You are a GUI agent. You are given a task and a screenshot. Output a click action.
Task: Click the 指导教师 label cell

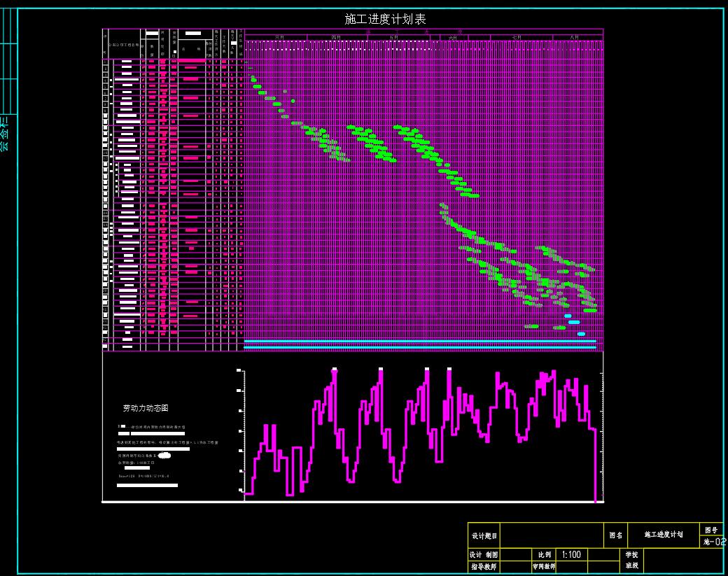click(484, 566)
